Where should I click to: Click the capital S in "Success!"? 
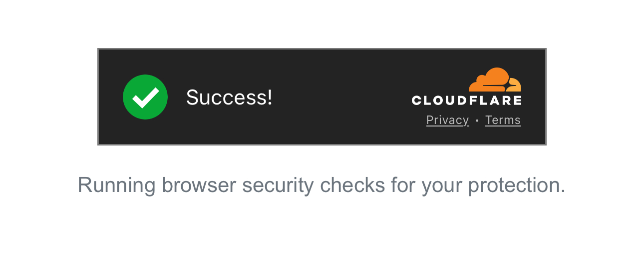point(193,97)
